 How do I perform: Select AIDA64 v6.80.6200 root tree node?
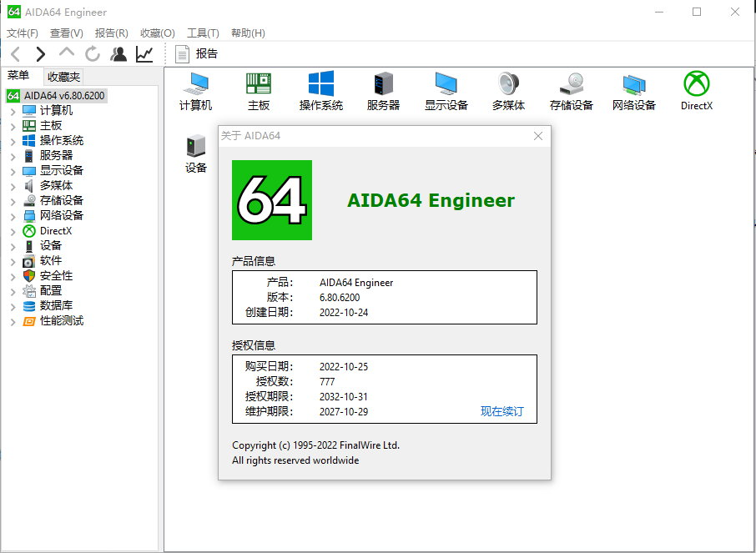tap(56, 95)
